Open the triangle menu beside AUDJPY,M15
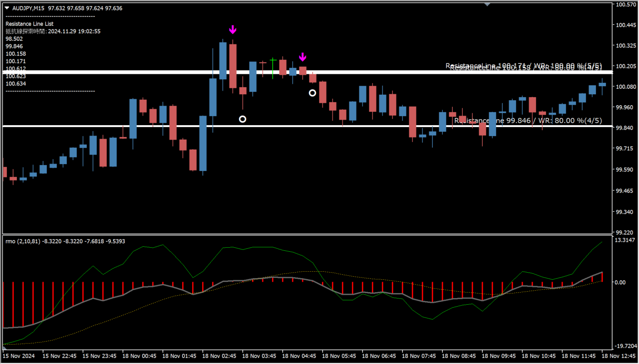This screenshot has width=639, height=364. [7, 8]
